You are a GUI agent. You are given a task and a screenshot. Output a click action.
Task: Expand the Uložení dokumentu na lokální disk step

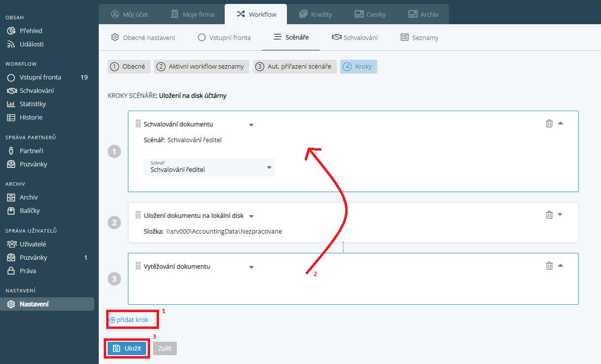[x=560, y=215]
